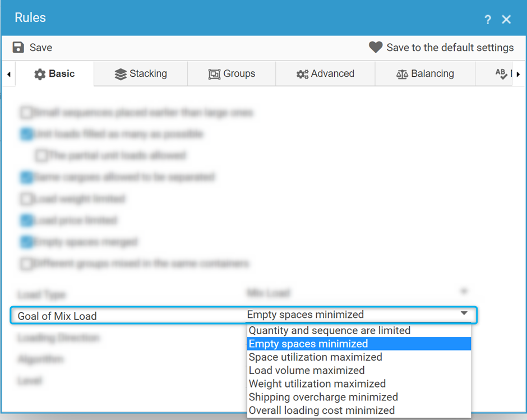Image resolution: width=527 pixels, height=420 pixels.
Task: Enable 'Different groups mixed in the same containers'
Action: 26,264
